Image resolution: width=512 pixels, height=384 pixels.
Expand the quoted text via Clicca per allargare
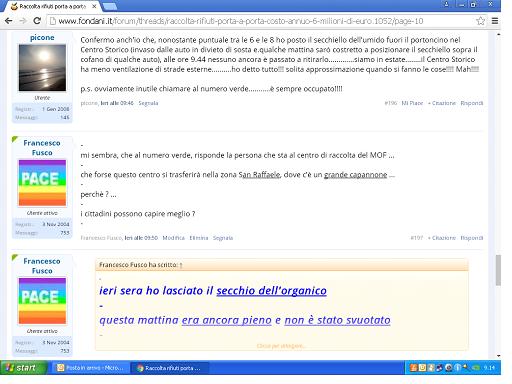click(x=281, y=346)
